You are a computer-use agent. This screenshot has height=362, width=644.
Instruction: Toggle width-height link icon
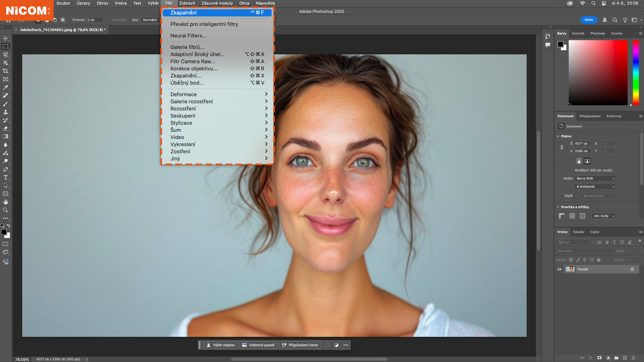click(562, 147)
